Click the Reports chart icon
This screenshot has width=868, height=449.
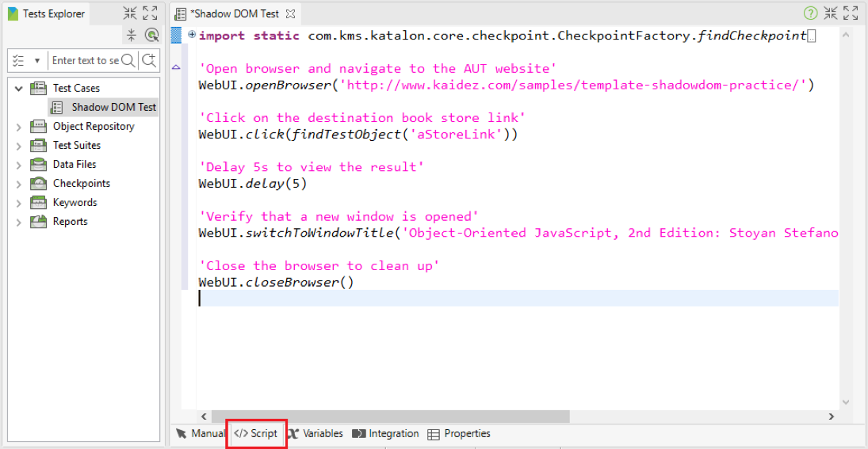point(38,221)
